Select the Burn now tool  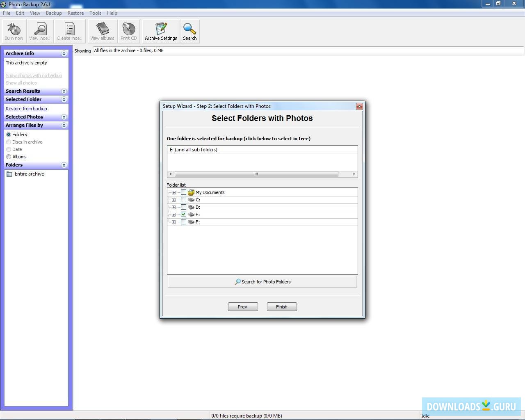tap(14, 31)
